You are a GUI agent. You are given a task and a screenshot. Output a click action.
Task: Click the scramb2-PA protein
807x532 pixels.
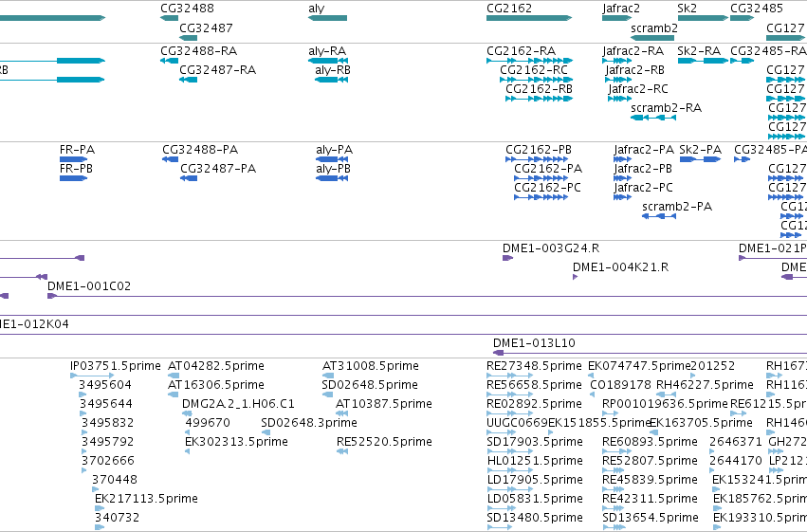click(659, 216)
